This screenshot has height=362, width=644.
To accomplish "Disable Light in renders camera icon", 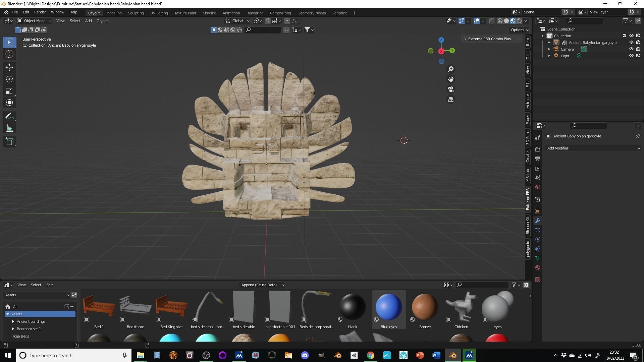I will [638, 56].
